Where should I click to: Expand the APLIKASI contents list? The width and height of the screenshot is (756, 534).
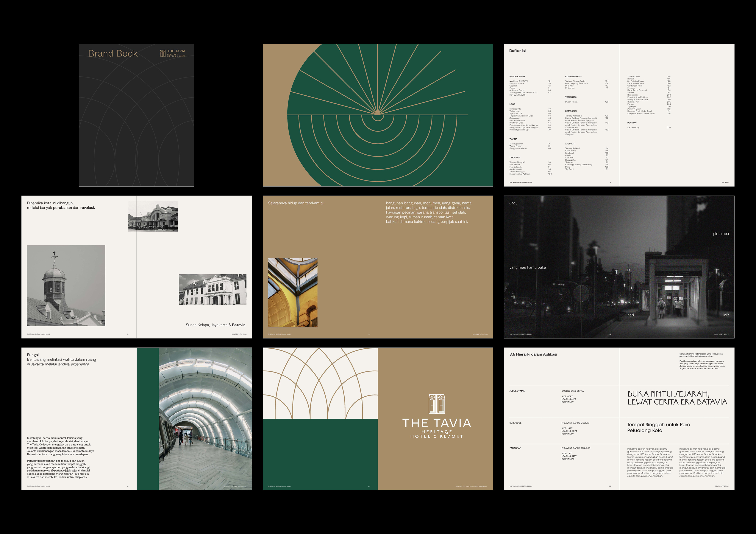(570, 144)
